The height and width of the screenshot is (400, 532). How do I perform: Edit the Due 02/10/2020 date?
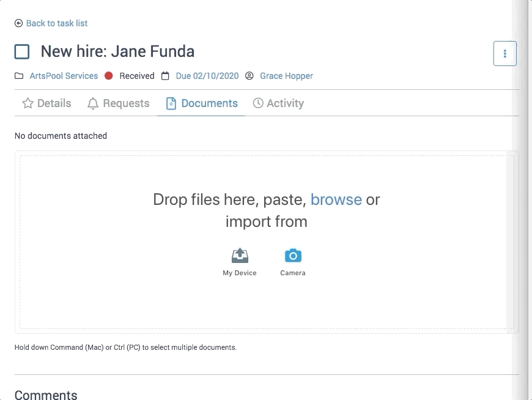(x=207, y=76)
